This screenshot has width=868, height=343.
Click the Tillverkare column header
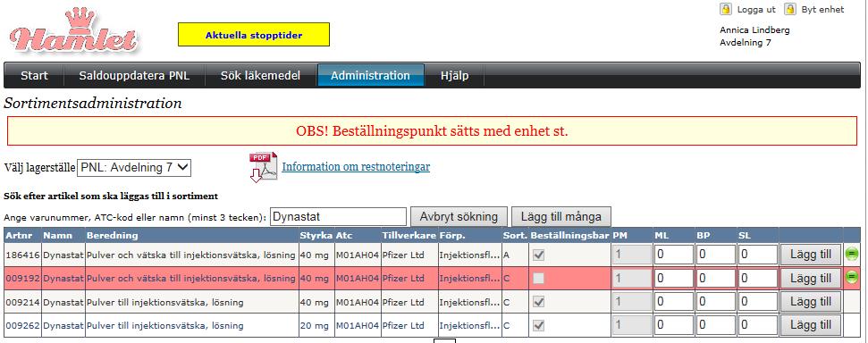pos(409,235)
